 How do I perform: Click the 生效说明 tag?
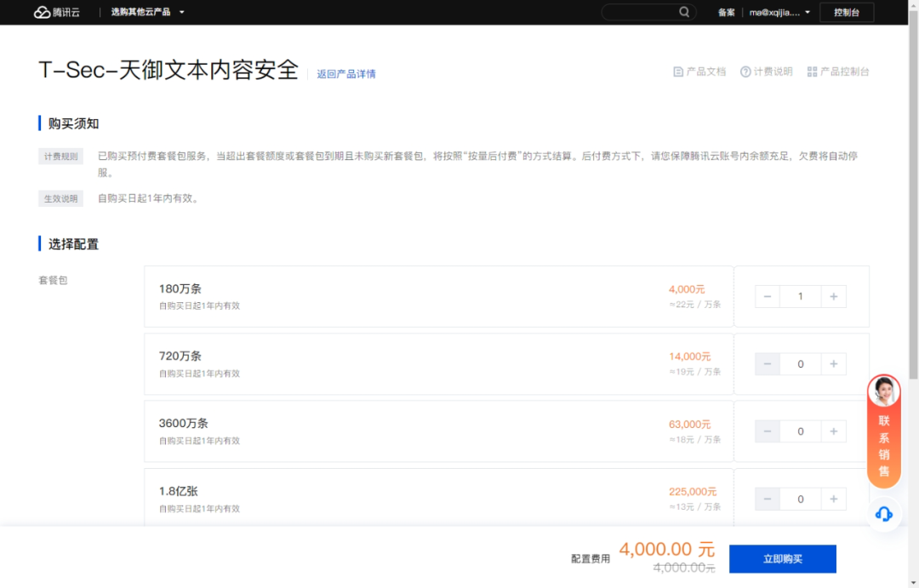point(61,199)
